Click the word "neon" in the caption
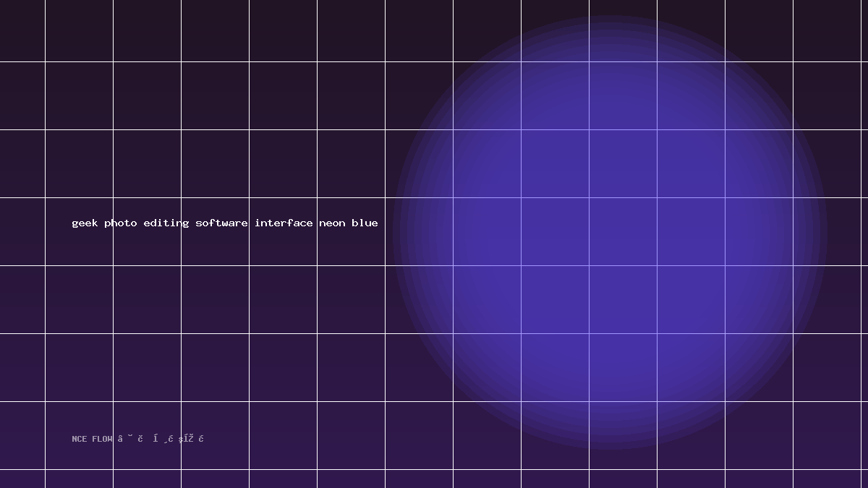Viewport: 868px width, 488px height. [x=332, y=223]
